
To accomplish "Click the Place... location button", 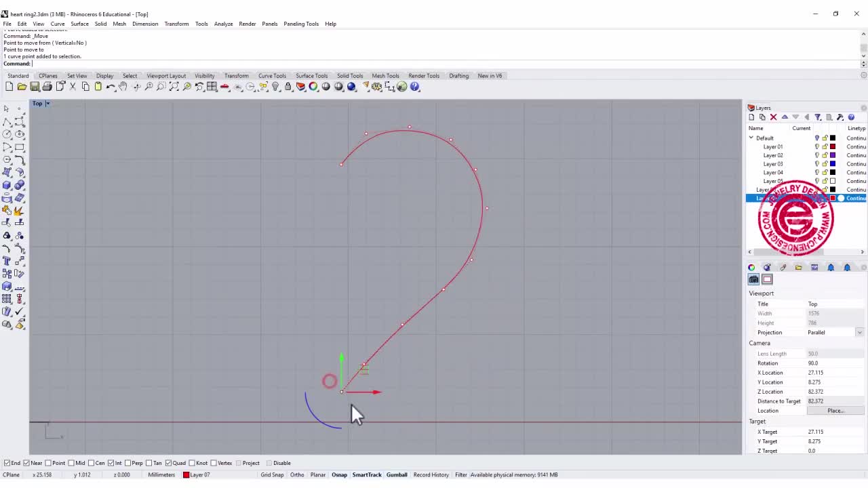I will 835,411.
